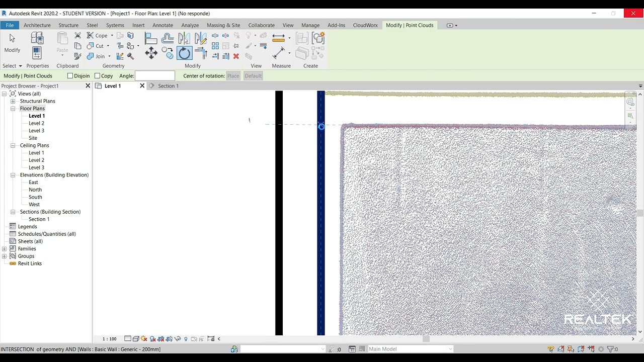Click the 1 : 100 view scale
The image size is (644, 362).
[x=109, y=339]
